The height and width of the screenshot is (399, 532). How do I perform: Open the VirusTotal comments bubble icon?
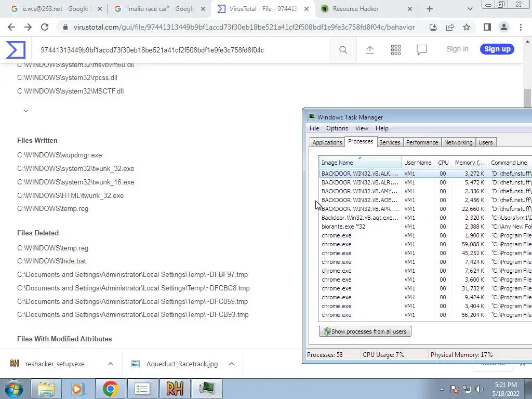pos(422,50)
